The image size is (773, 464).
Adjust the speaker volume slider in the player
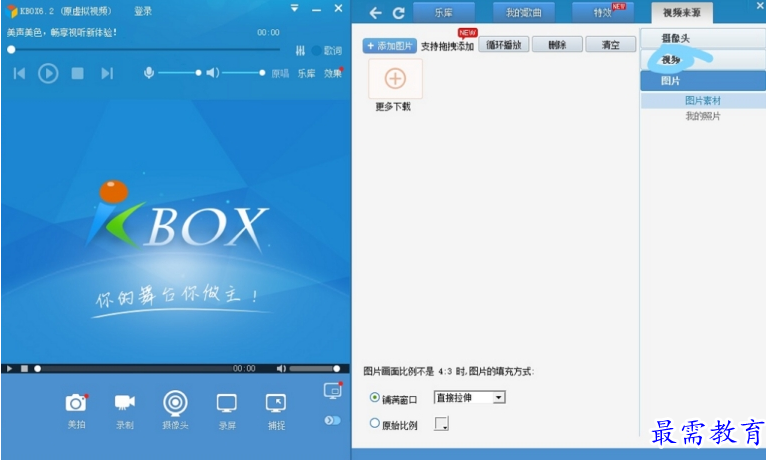(243, 73)
